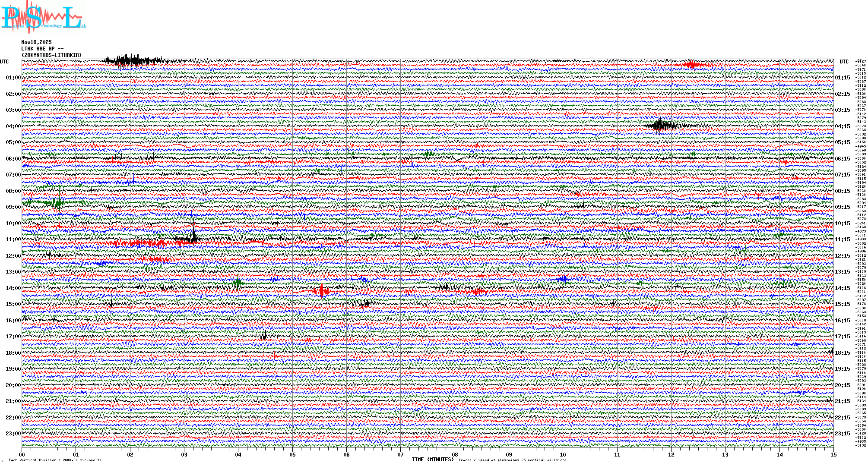The width and height of the screenshot is (868, 466).
Task: Click minute tick 12 on bottom axis
Action: 671,454
